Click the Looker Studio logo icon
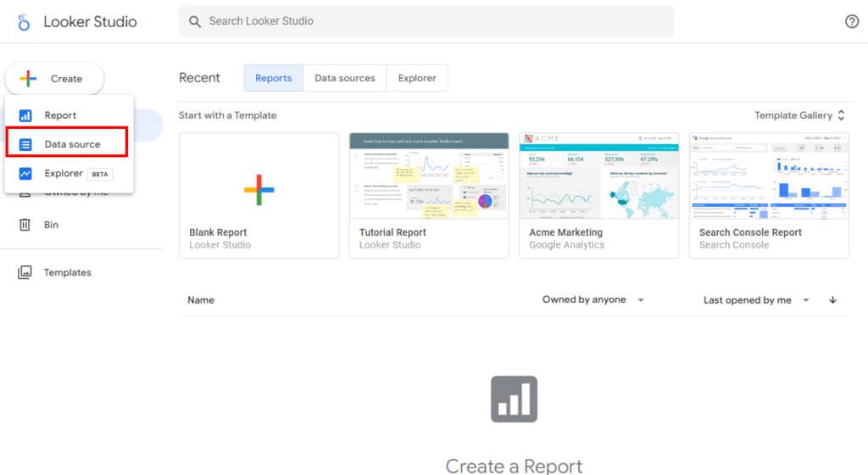Screen dimensions: 868x475 tap(23, 22)
